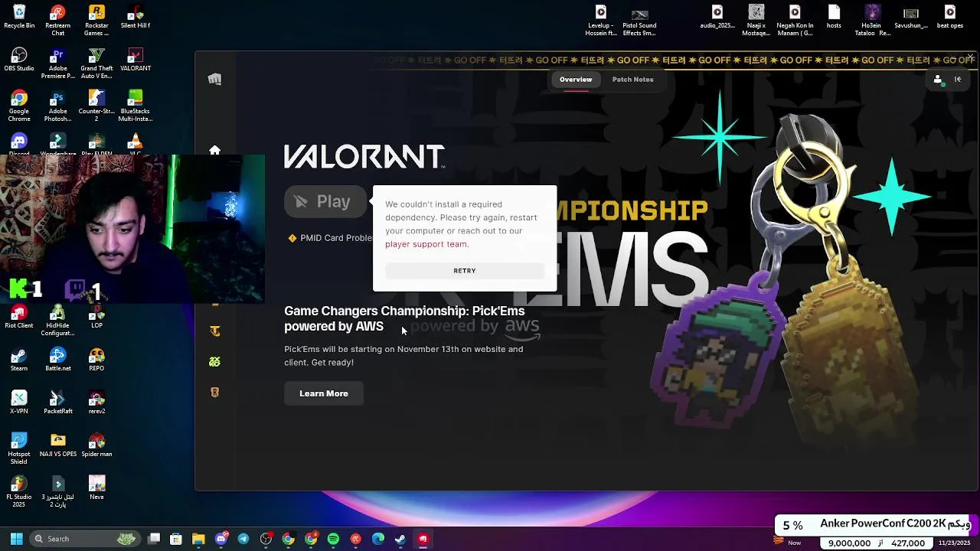Open BlueStacks Multi-Instance desktop icon

(x=136, y=106)
